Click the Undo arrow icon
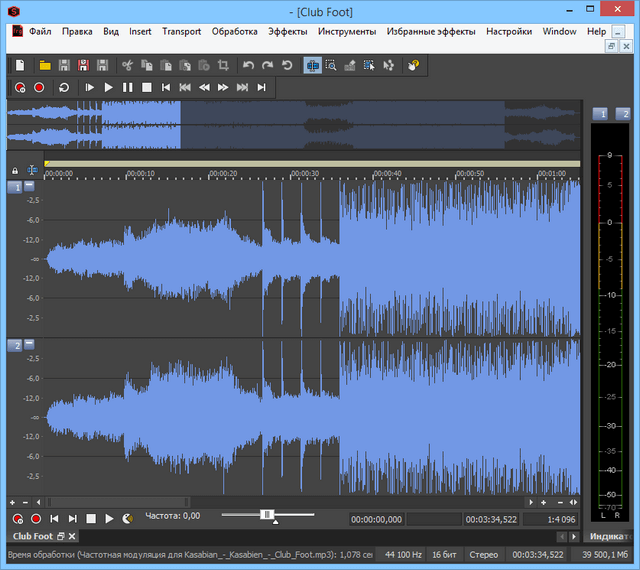 tap(248, 65)
